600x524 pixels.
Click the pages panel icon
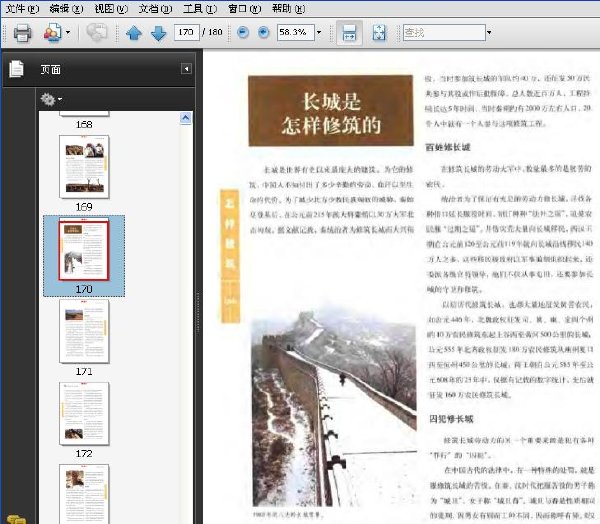point(16,69)
